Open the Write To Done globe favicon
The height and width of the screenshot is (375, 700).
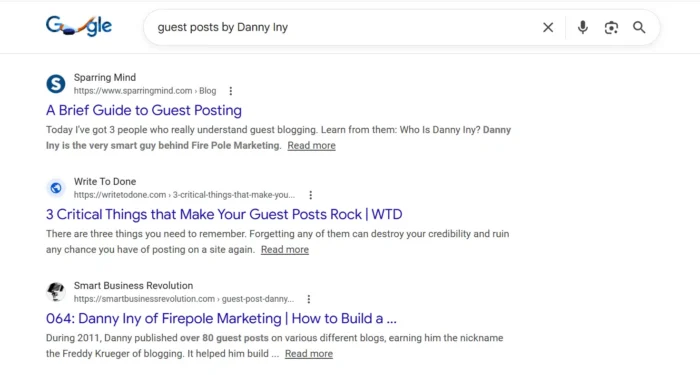pyautogui.click(x=56, y=188)
